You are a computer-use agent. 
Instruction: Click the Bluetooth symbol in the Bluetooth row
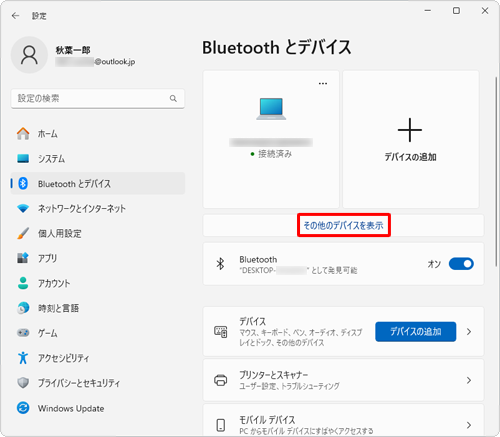220,264
